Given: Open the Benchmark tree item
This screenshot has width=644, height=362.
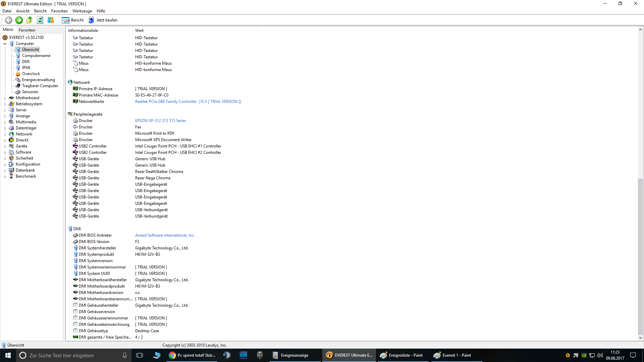Looking at the screenshot, I should coord(25,176).
